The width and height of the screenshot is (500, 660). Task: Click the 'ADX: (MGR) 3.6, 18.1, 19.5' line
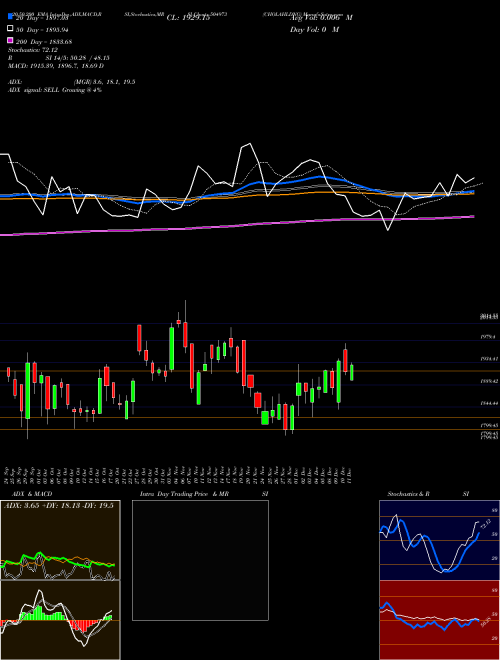72,82
